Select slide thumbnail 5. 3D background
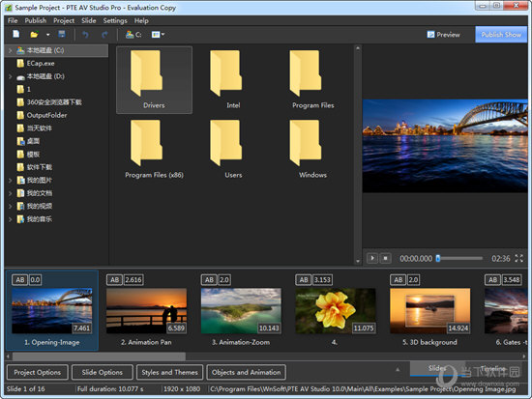 [x=429, y=311]
